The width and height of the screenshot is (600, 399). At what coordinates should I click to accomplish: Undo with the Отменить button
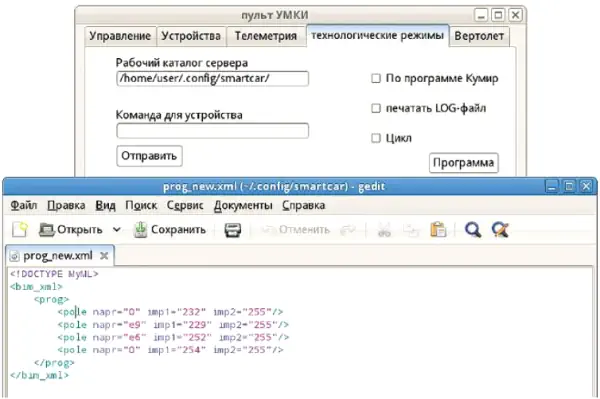coord(295,230)
